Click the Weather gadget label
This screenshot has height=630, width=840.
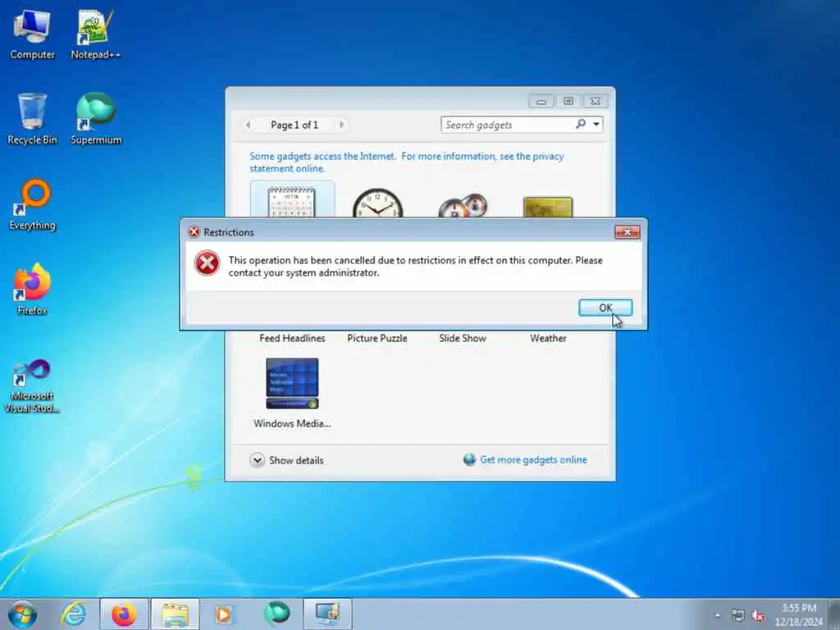[x=548, y=338]
